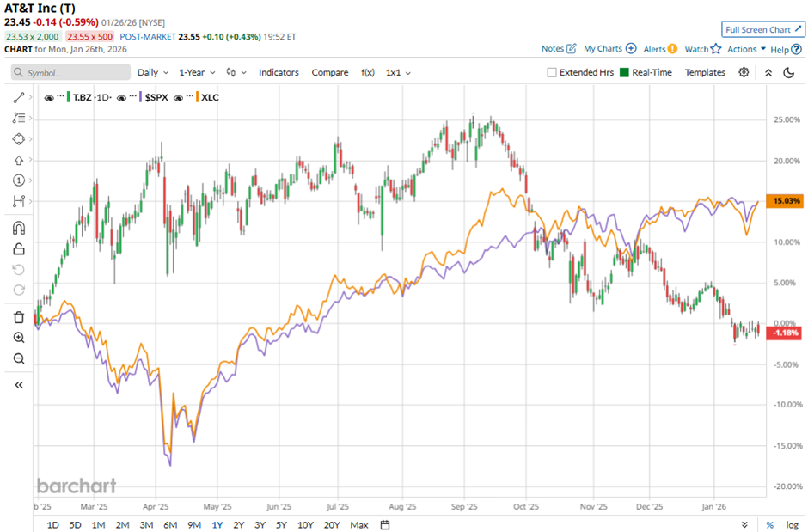Toggle the Real-Time checkbox
This screenshot has width=808, height=532.
(624, 73)
